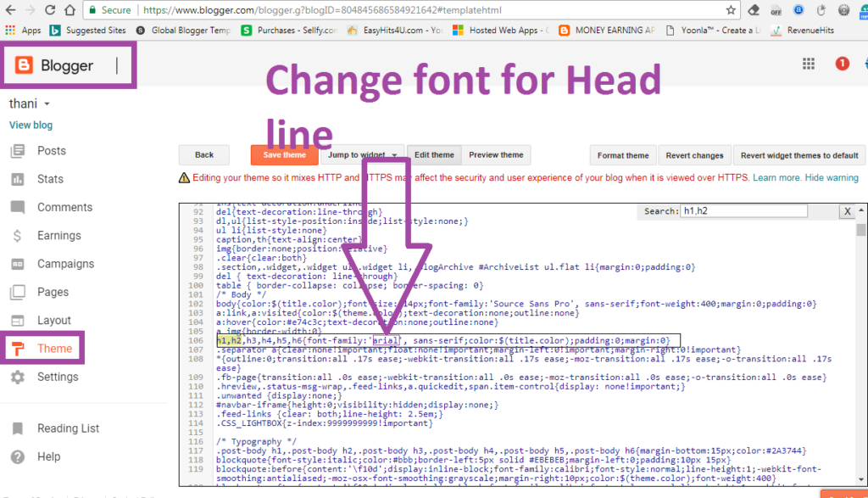Click the Hide warning link

pyautogui.click(x=832, y=178)
